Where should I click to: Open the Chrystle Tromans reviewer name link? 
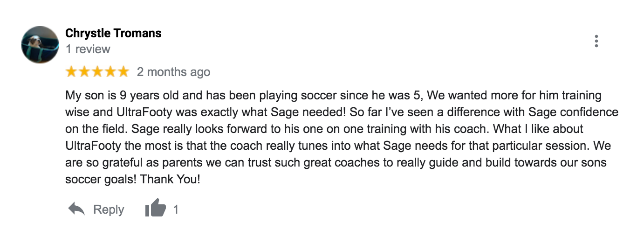pyautogui.click(x=113, y=34)
